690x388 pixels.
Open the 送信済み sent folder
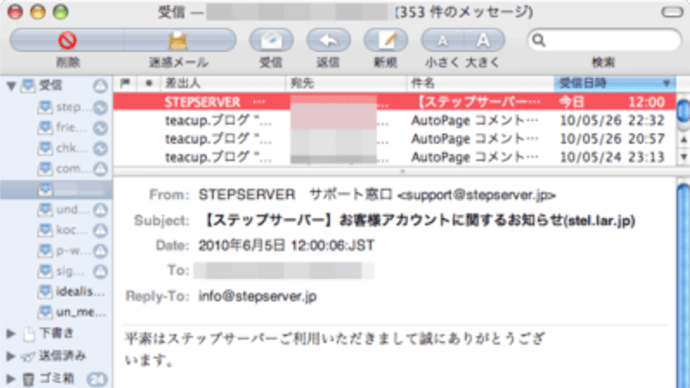pos(62,356)
